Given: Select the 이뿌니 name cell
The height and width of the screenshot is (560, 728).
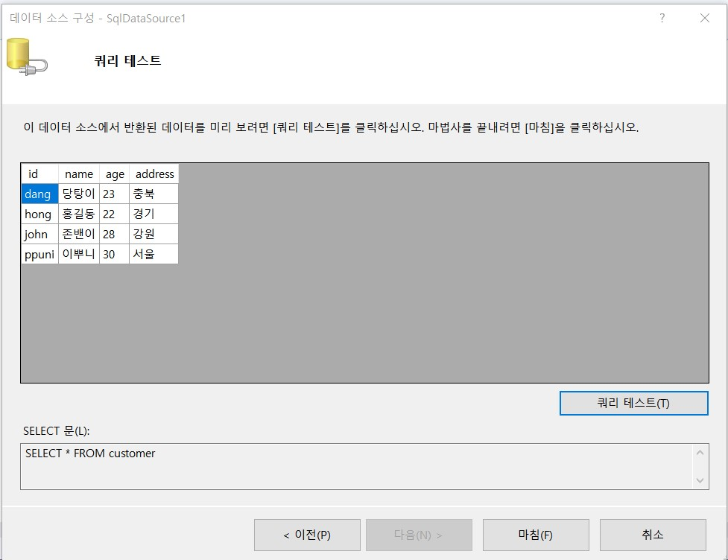Looking at the screenshot, I should click(x=79, y=254).
